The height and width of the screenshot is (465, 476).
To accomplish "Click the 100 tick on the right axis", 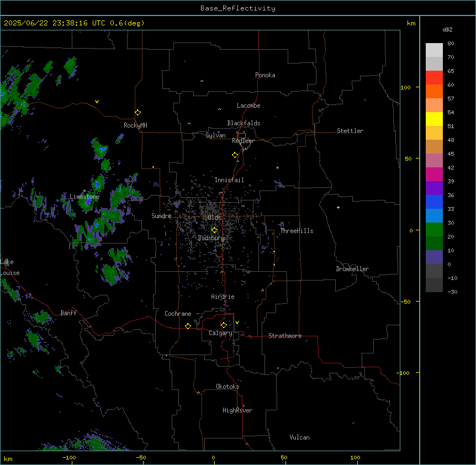I will [405, 87].
